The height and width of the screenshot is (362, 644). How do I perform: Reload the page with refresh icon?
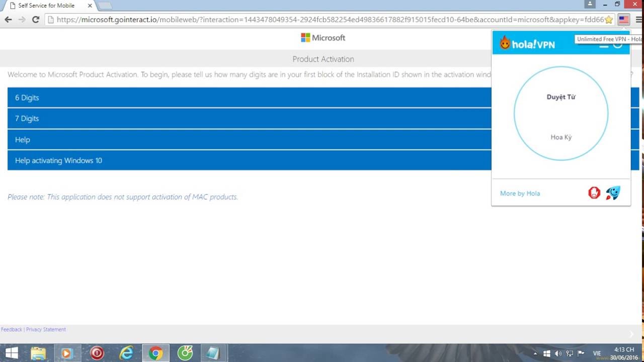coord(35,20)
